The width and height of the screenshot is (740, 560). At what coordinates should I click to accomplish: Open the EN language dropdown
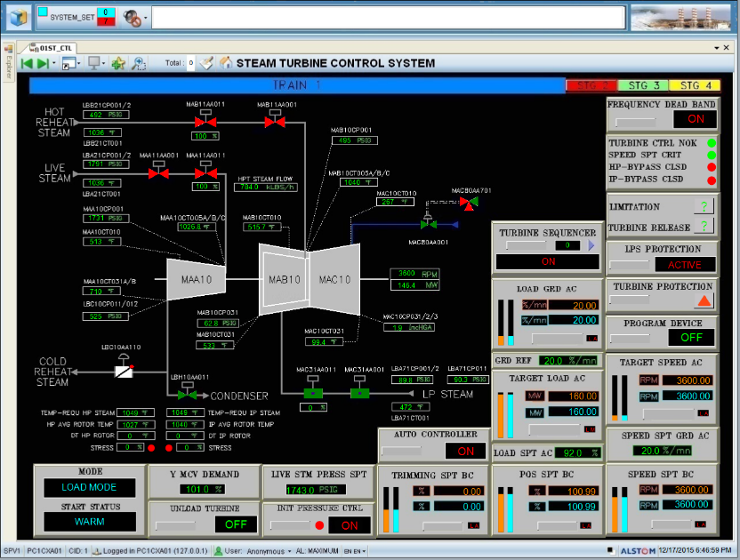coord(364,551)
